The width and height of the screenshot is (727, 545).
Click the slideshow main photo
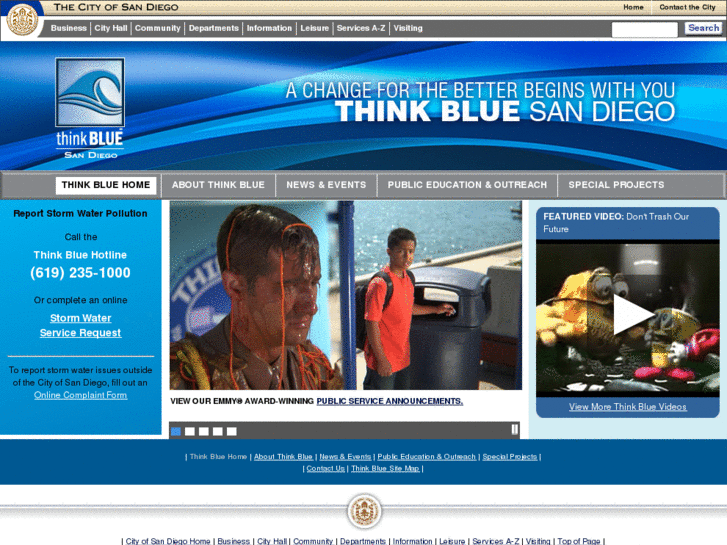click(345, 295)
